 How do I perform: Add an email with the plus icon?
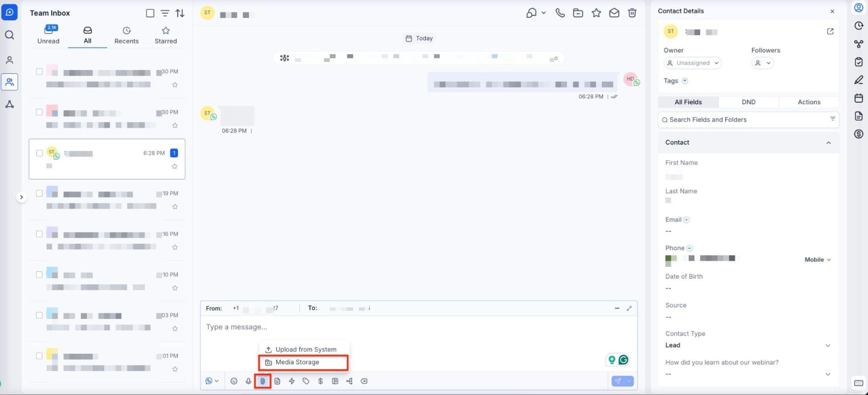point(686,220)
